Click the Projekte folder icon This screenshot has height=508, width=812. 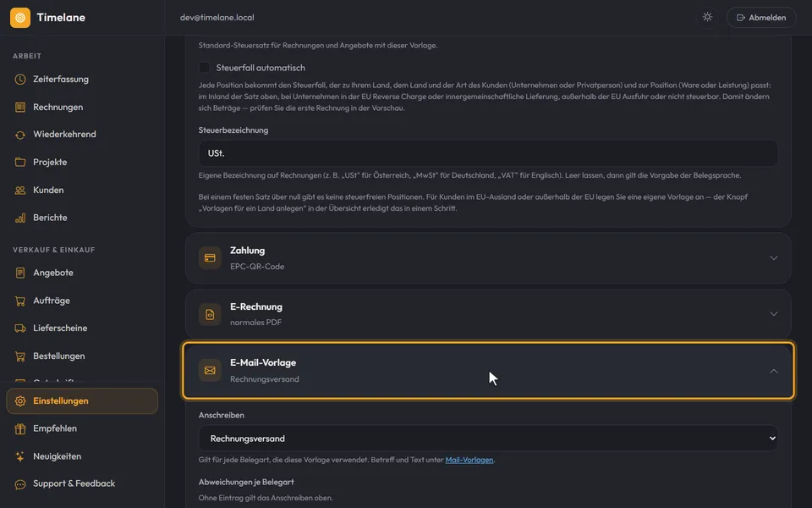20,163
